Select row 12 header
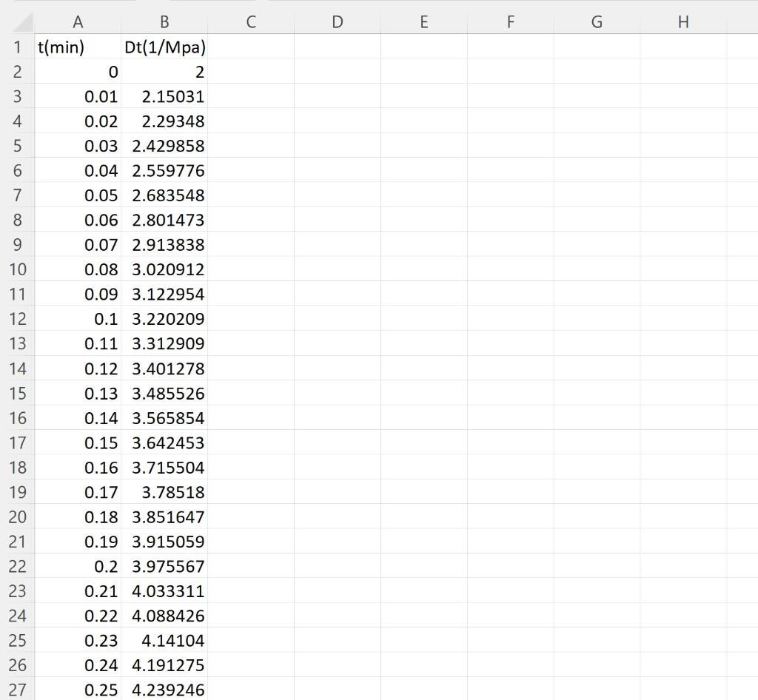Viewport: 758px width, 700px height. click(16, 319)
